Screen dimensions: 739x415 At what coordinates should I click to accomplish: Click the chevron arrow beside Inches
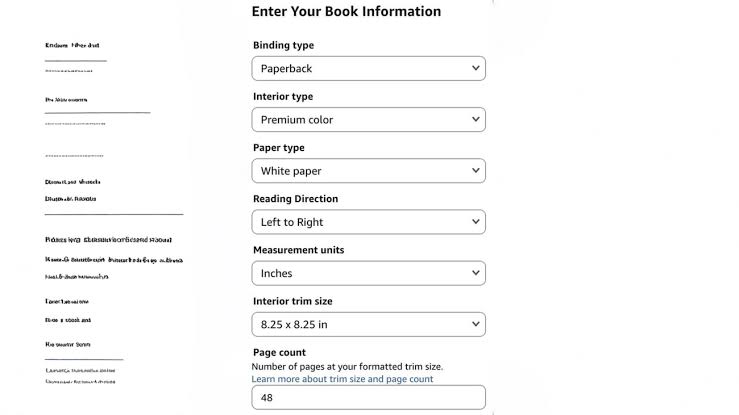[476, 273]
